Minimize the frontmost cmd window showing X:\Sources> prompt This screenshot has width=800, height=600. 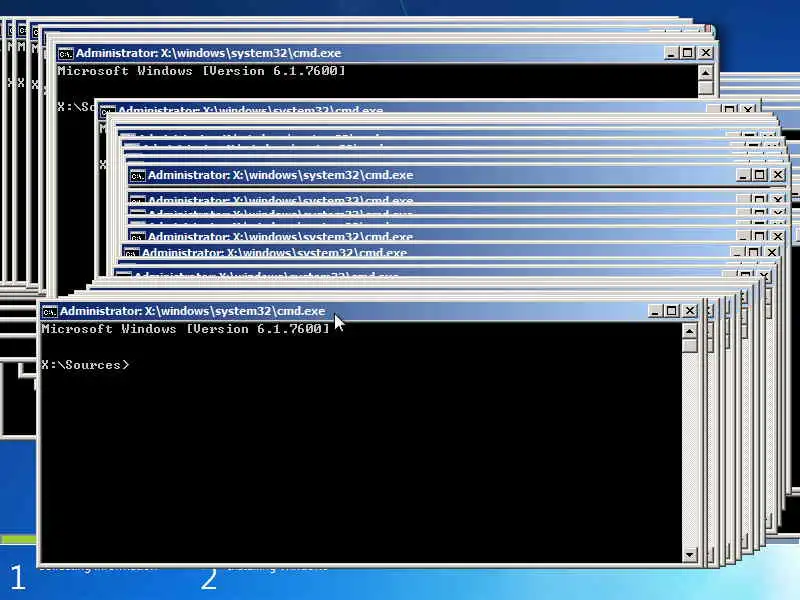655,311
